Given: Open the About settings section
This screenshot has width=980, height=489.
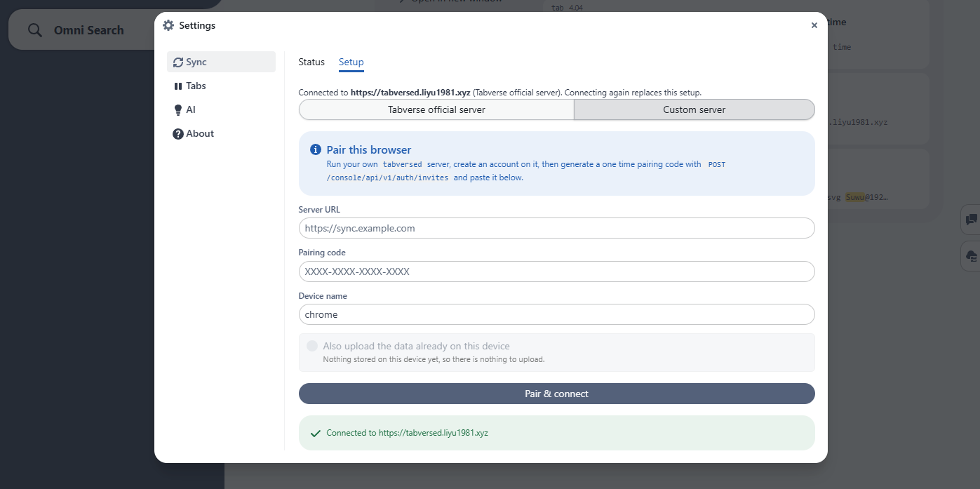Looking at the screenshot, I should pyautogui.click(x=221, y=133).
